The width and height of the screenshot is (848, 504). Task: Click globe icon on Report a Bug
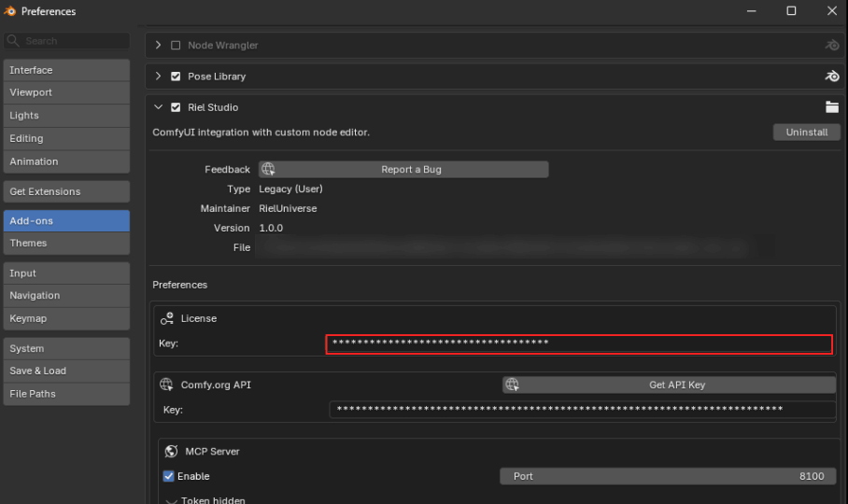coord(268,169)
